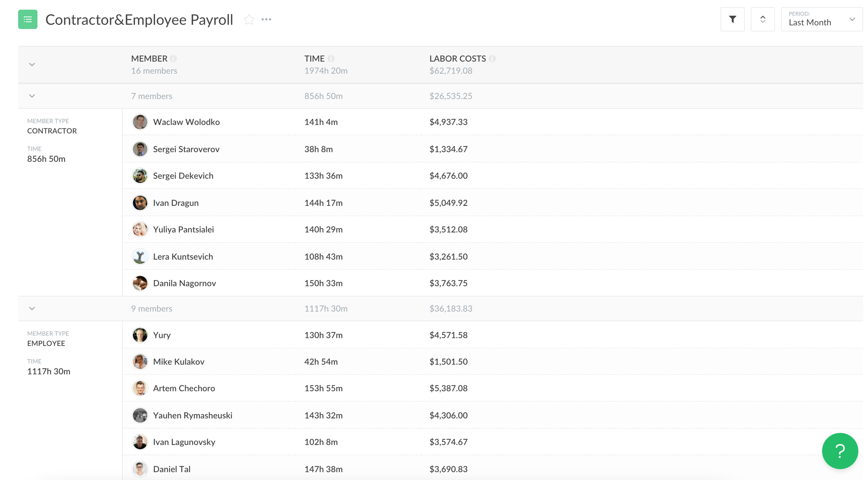The width and height of the screenshot is (868, 480).
Task: Click Ivan Dragun's avatar thumbnail
Action: click(x=140, y=203)
